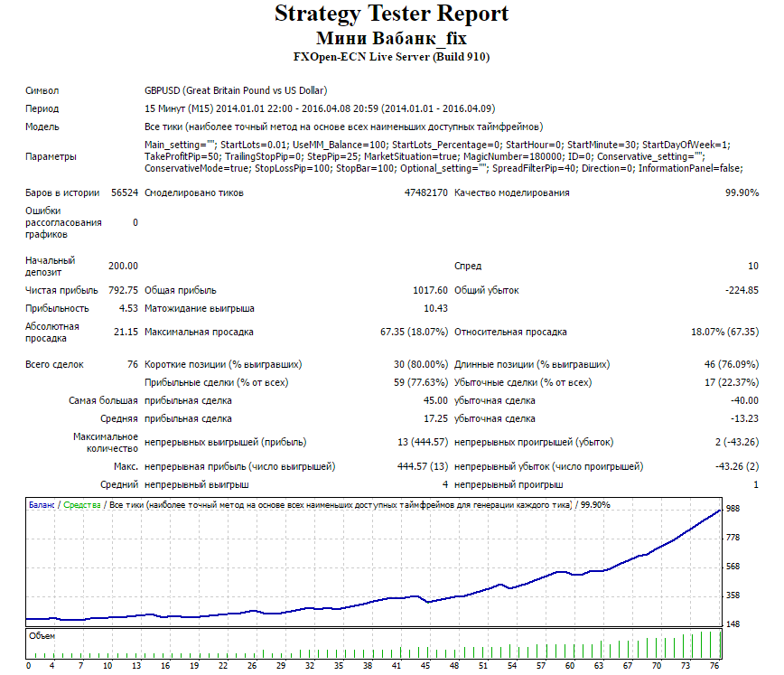Screen dimensions: 784x675
Task: Click largest profit trade value 45.00
Action: (x=435, y=400)
